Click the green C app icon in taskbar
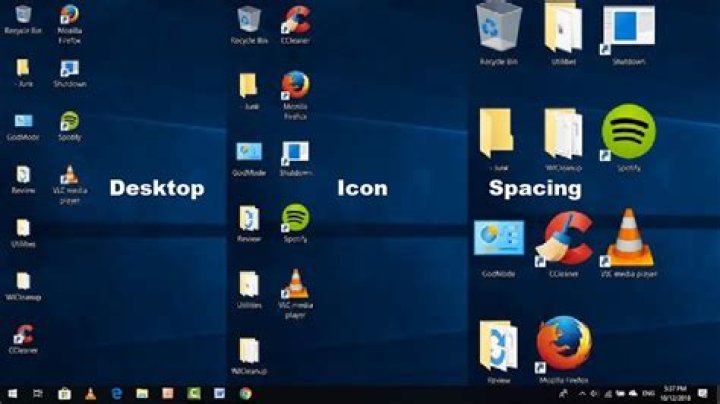 (193, 394)
